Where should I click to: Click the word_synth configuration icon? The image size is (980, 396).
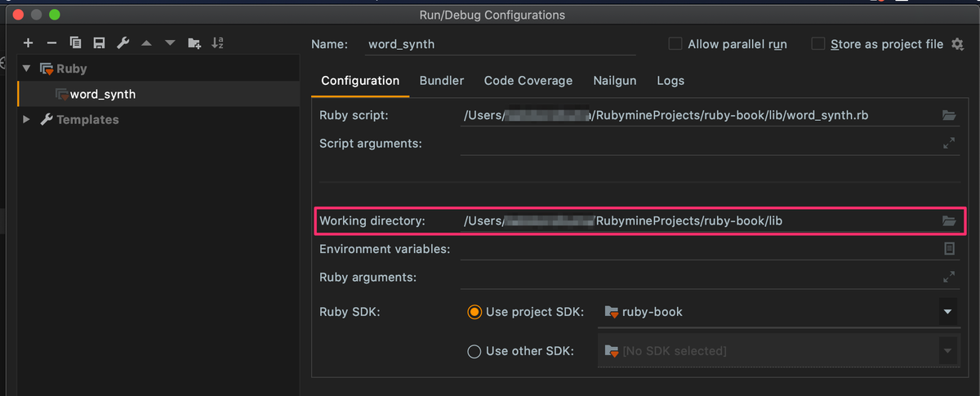62,95
